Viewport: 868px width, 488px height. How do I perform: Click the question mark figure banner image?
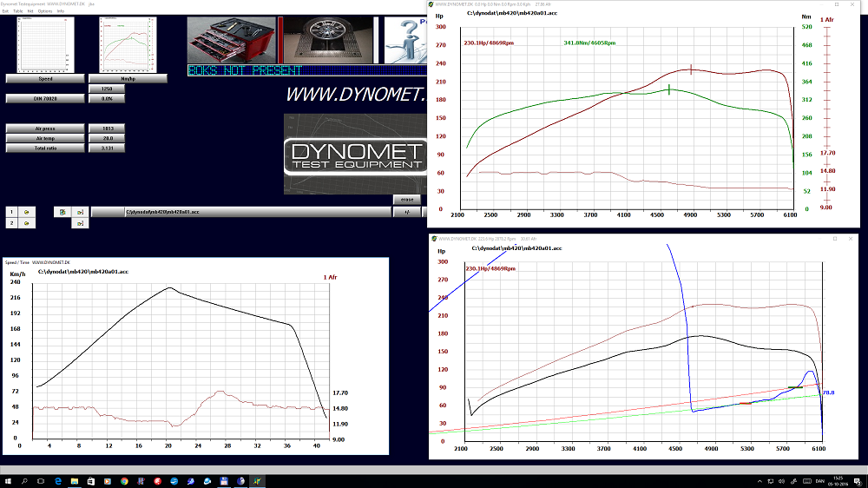pos(405,40)
